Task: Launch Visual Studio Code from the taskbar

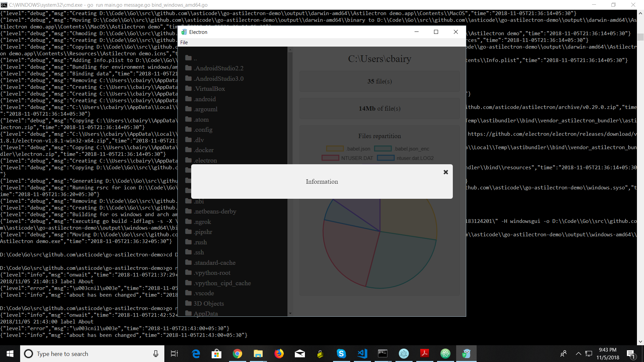Action: pos(362,354)
